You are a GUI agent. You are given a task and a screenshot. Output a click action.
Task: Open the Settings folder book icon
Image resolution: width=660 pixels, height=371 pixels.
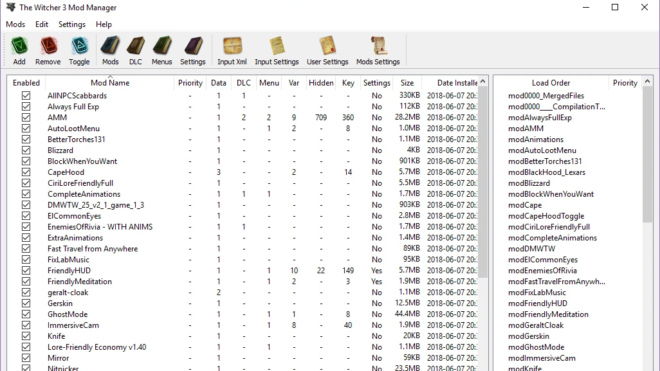(193, 51)
